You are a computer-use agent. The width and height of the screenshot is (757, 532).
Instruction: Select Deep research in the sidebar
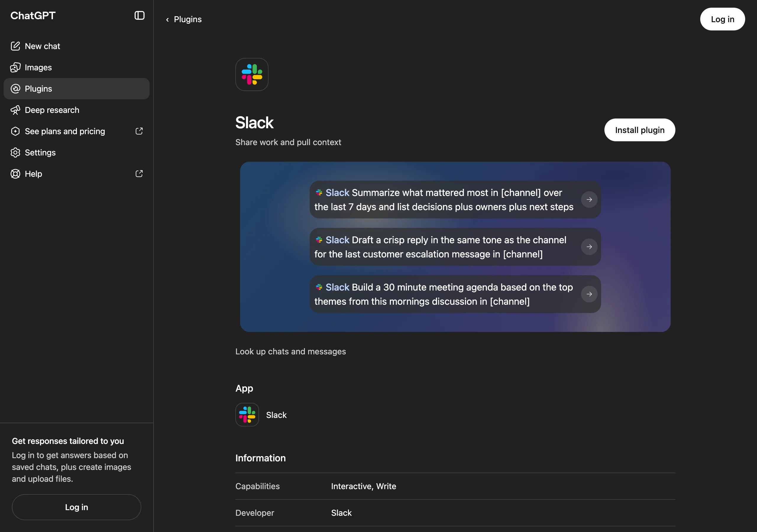[76, 110]
